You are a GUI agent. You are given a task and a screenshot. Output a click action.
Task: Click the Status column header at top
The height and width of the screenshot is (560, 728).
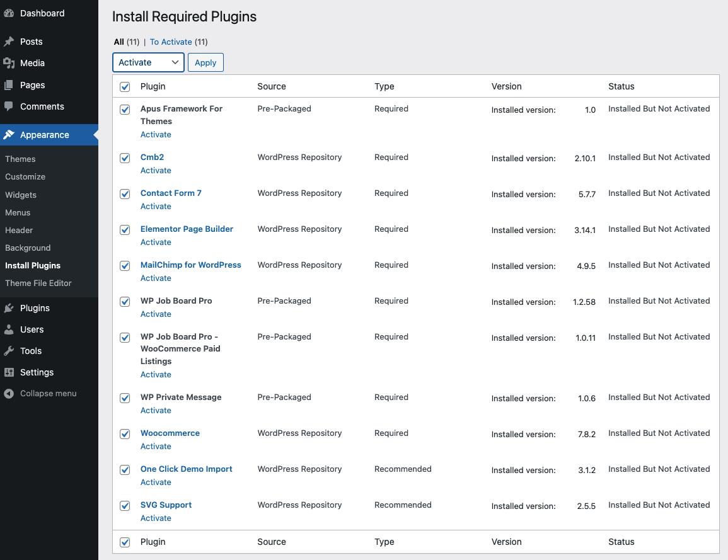click(x=621, y=86)
